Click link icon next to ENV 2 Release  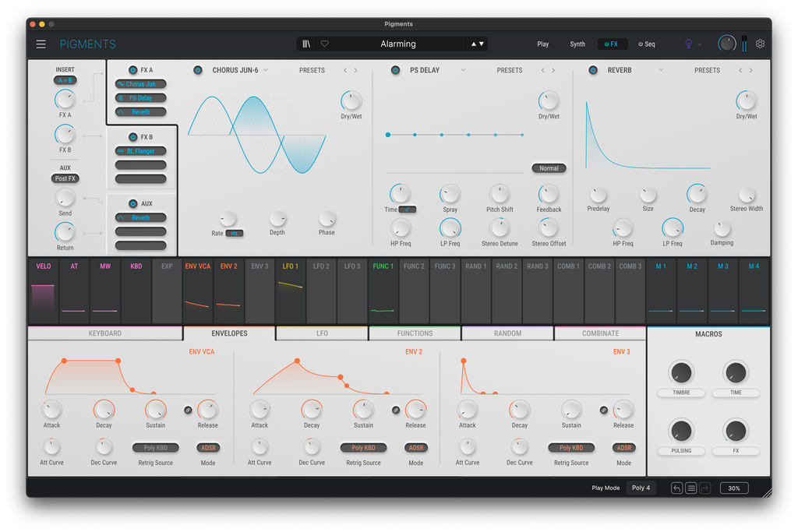[x=396, y=410]
